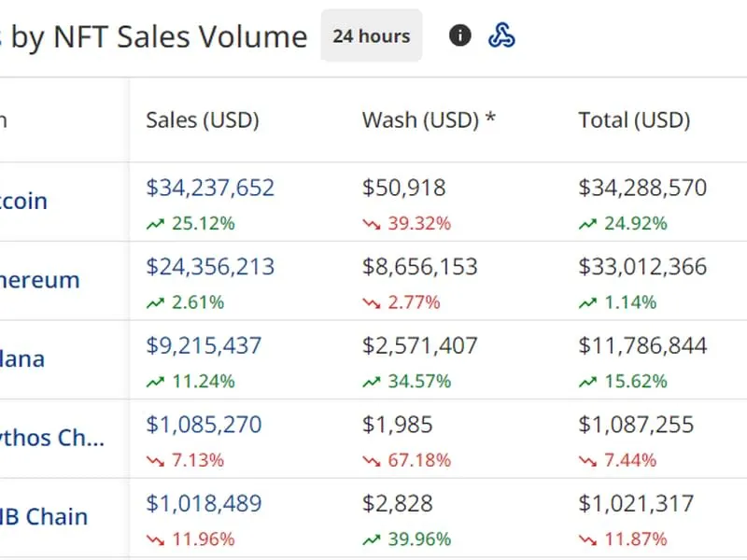Open the 24 hours timeframe selector
This screenshot has height=560, width=747.
point(371,35)
